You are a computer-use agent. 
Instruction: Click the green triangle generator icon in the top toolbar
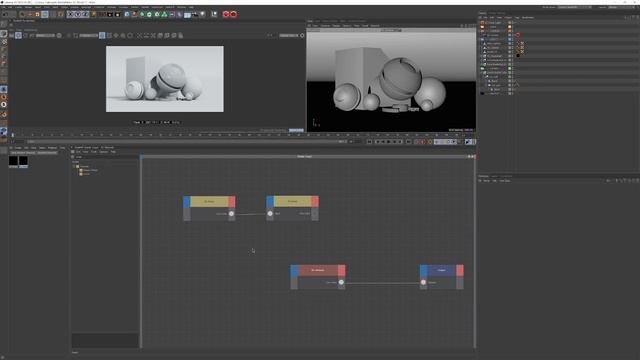tap(164, 14)
